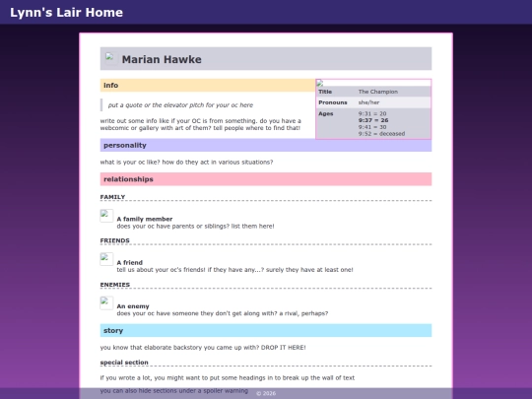The height and width of the screenshot is (399, 532).
Task: Click the FRIENDS subsection heading
Action: click(x=114, y=240)
